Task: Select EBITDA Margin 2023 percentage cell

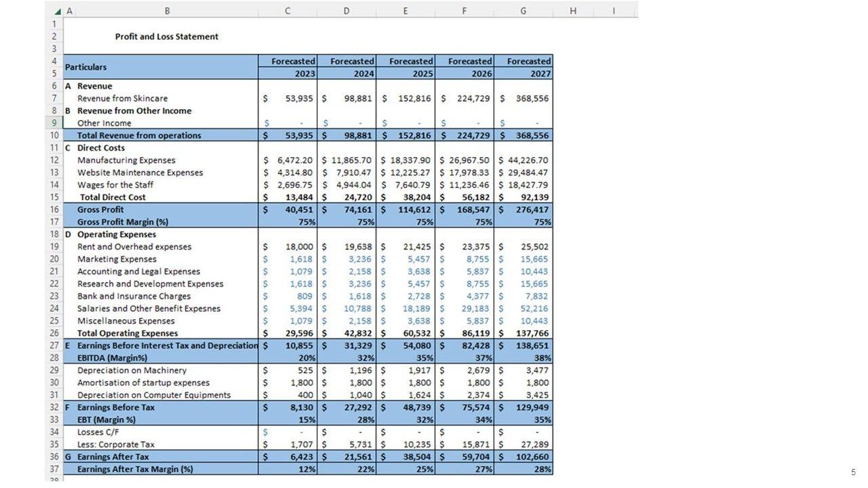Action: click(288, 358)
